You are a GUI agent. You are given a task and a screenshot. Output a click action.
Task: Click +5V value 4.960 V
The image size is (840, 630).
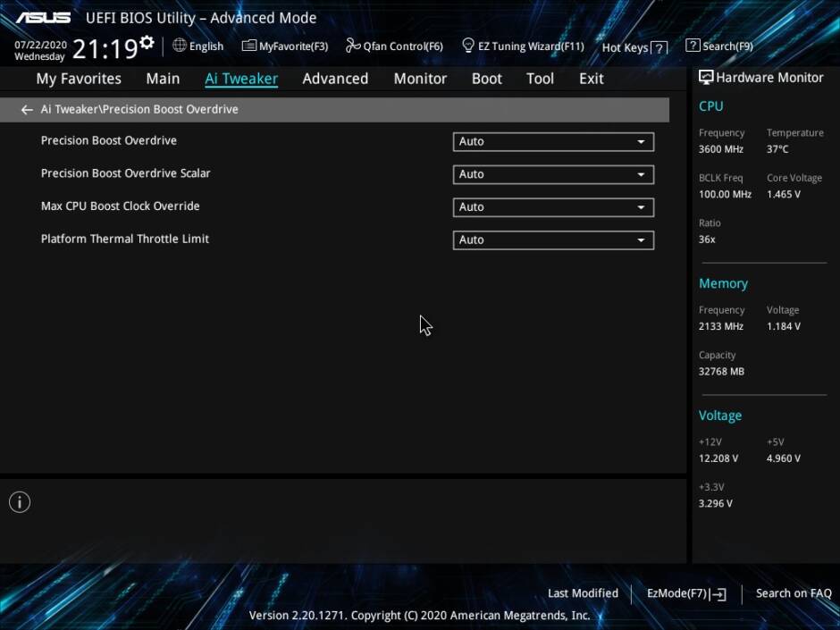coord(783,458)
